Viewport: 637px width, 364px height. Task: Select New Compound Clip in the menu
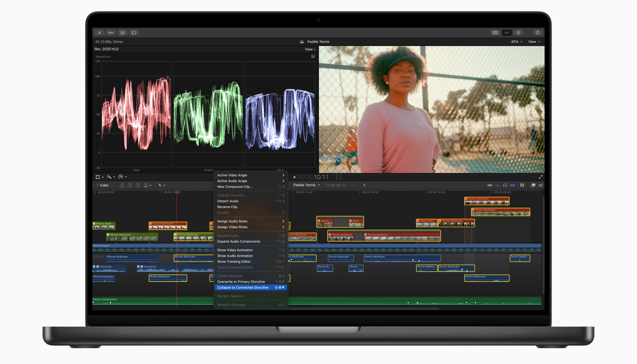click(235, 187)
